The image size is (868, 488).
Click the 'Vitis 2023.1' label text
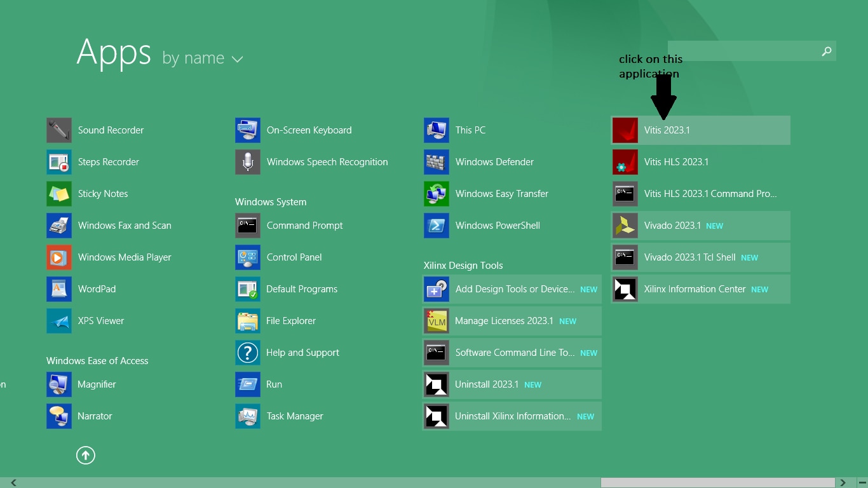667,130
